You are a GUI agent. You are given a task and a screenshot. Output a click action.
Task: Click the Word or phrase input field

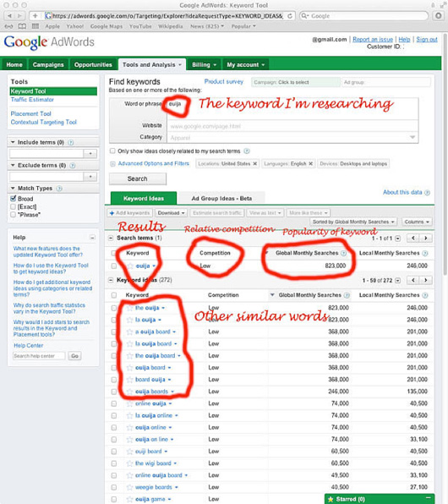pos(292,108)
